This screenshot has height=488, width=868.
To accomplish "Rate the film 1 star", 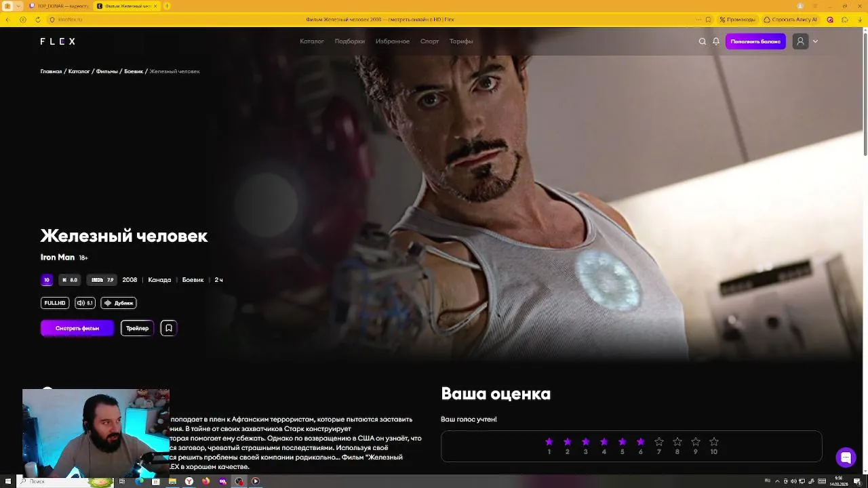I will (549, 442).
